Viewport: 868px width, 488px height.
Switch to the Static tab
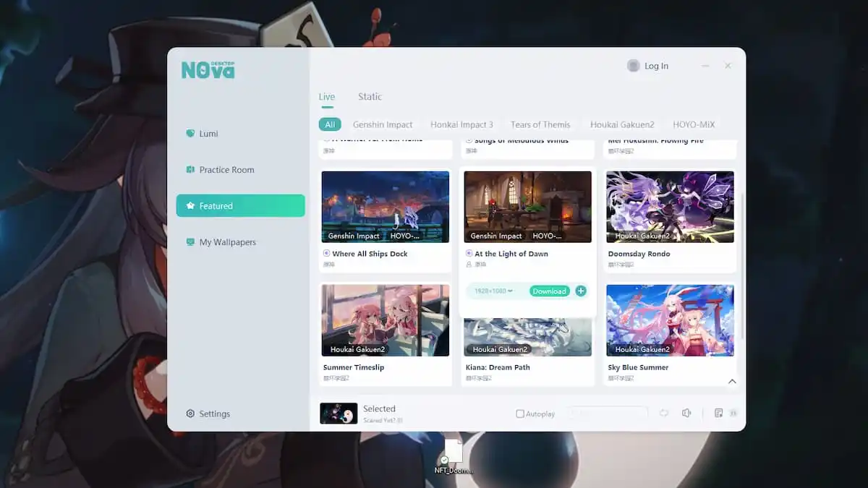370,97
